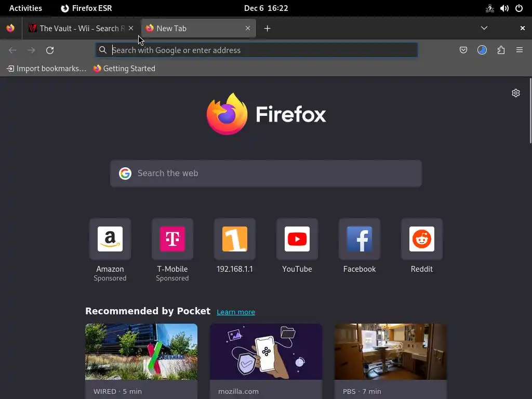Open the WIRED Pocket story thumbnail
Viewport: 532px width, 399px height.
click(141, 352)
